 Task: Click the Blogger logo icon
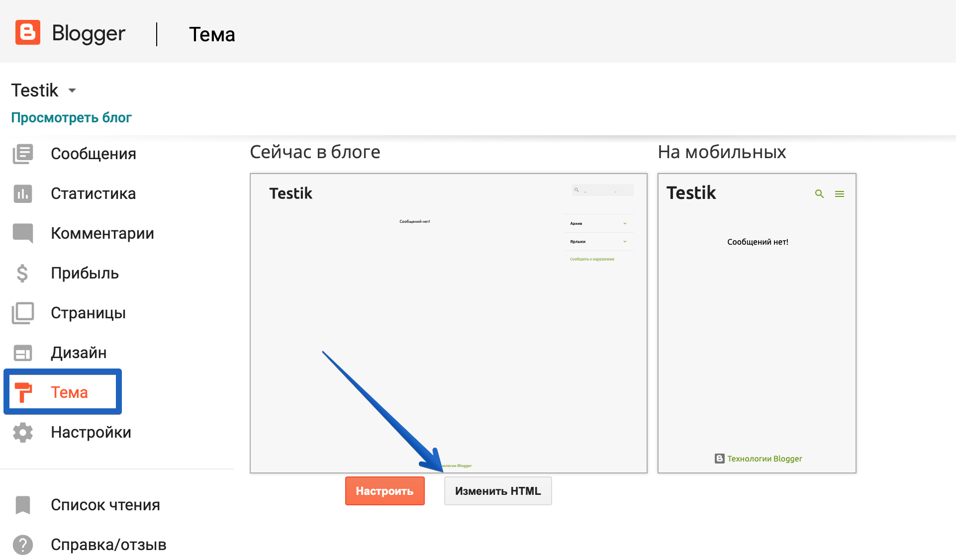[x=28, y=33]
